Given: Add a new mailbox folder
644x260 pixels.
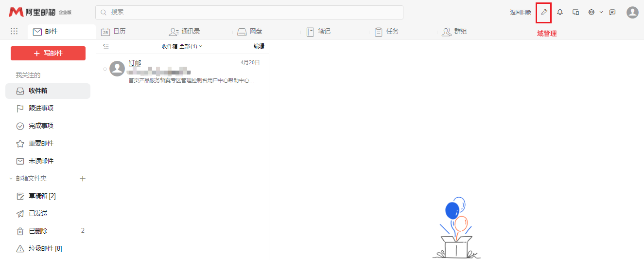Looking at the screenshot, I should tap(83, 179).
